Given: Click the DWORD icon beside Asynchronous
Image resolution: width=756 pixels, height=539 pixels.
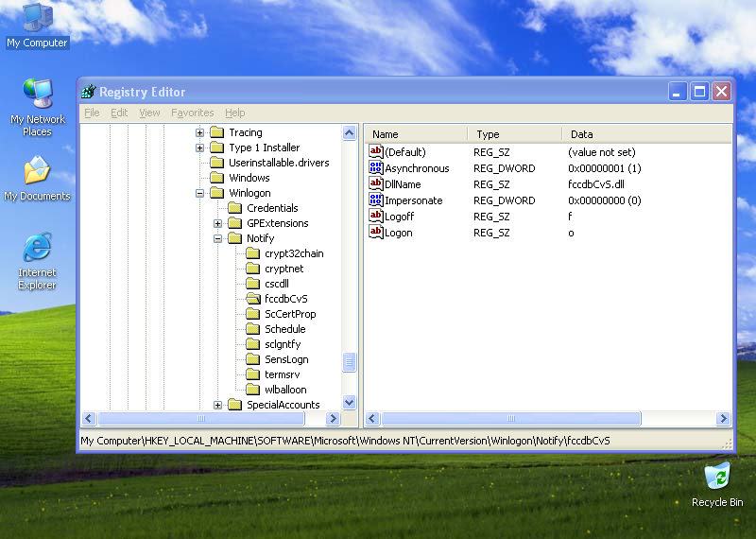Looking at the screenshot, I should (x=376, y=168).
